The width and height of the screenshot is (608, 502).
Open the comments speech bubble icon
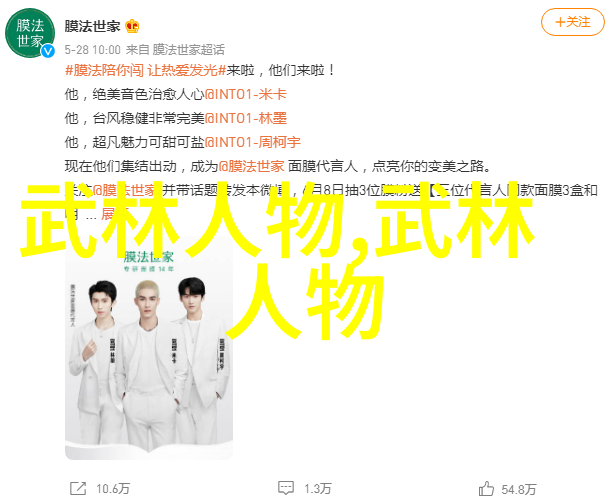[286, 488]
